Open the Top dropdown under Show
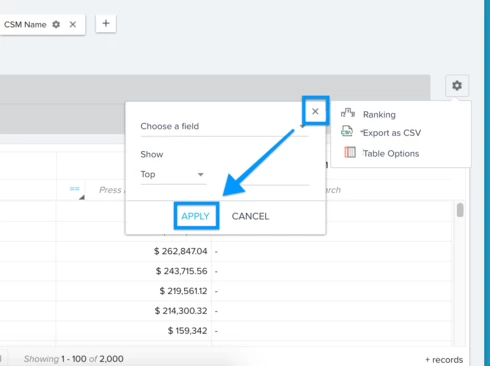Screen dimensions: 490x366 coord(173,174)
